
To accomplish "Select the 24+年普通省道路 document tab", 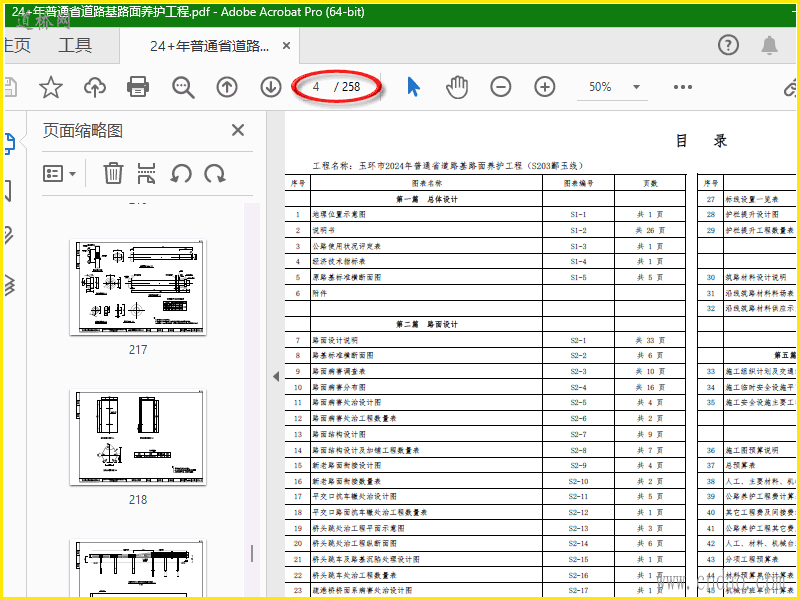I will [210, 46].
